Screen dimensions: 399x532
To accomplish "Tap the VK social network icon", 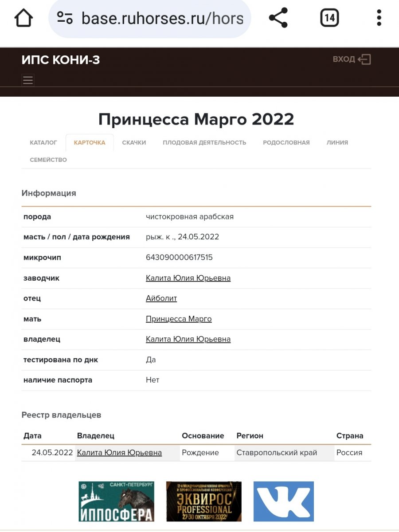I will click(283, 501).
